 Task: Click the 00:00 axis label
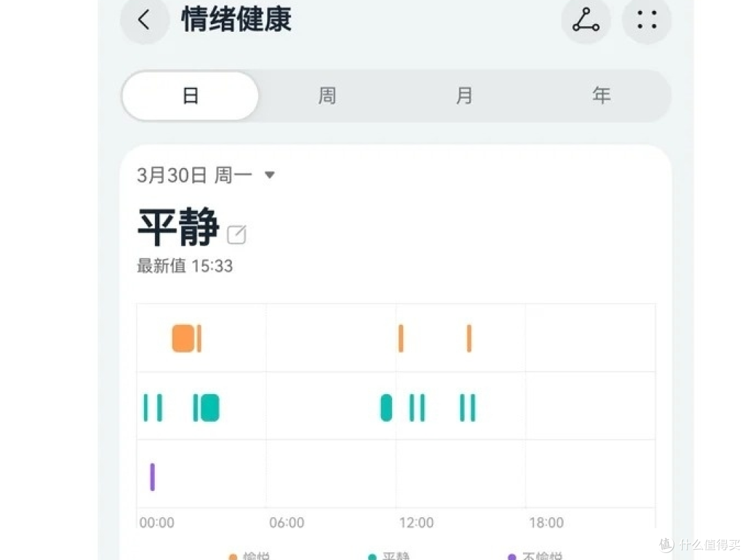point(157,523)
